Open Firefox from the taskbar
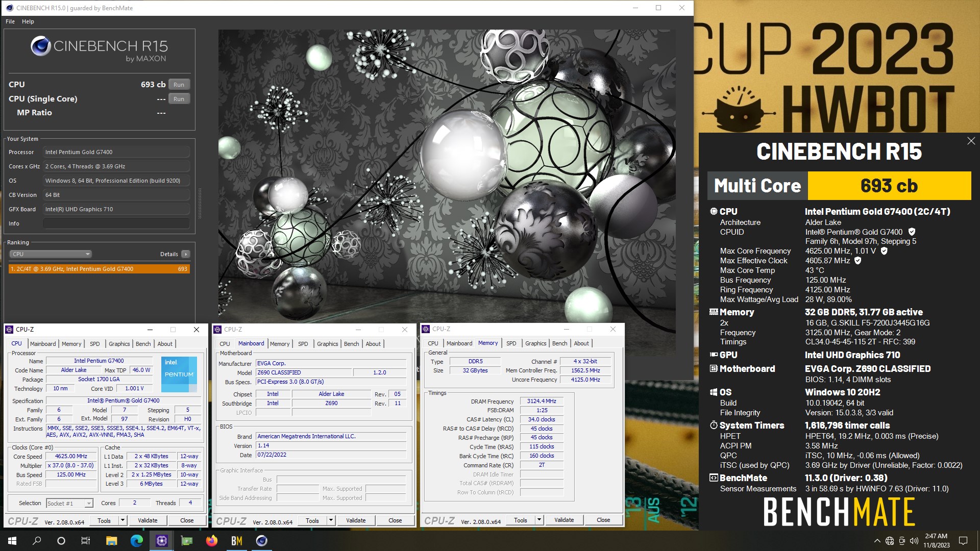This screenshot has width=980, height=551. (x=211, y=541)
